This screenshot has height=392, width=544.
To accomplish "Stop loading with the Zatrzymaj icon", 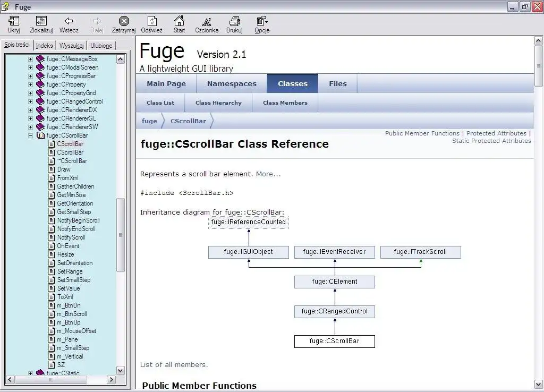I will click(x=124, y=21).
